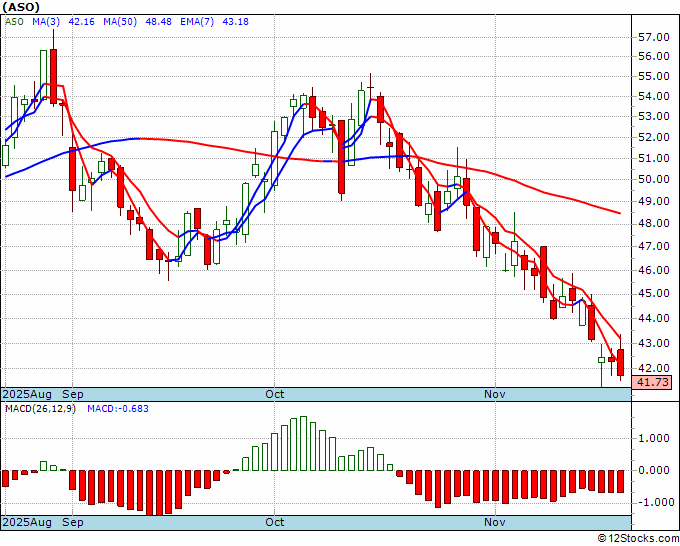Click the 57.00 price axis label
Image resolution: width=680 pixels, height=546 pixels.
pyautogui.click(x=654, y=37)
